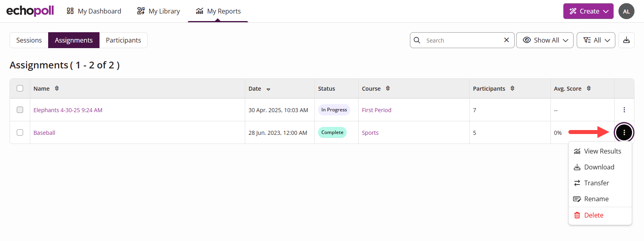
Task: Sort by Date column arrow
Action: pyautogui.click(x=268, y=89)
